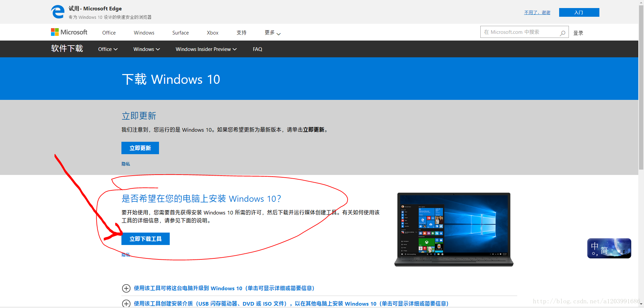Expand the Windows Insider Preview menu
The width and height of the screenshot is (644, 308).
coord(206,49)
